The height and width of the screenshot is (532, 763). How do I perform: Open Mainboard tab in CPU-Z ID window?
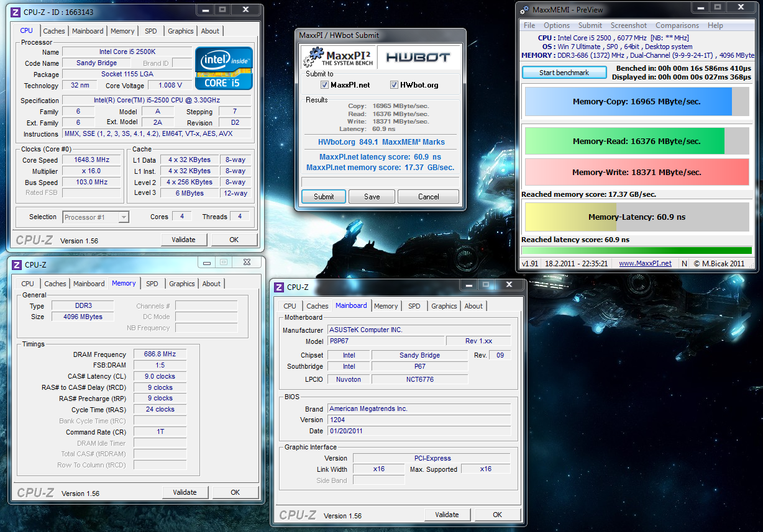[88, 31]
